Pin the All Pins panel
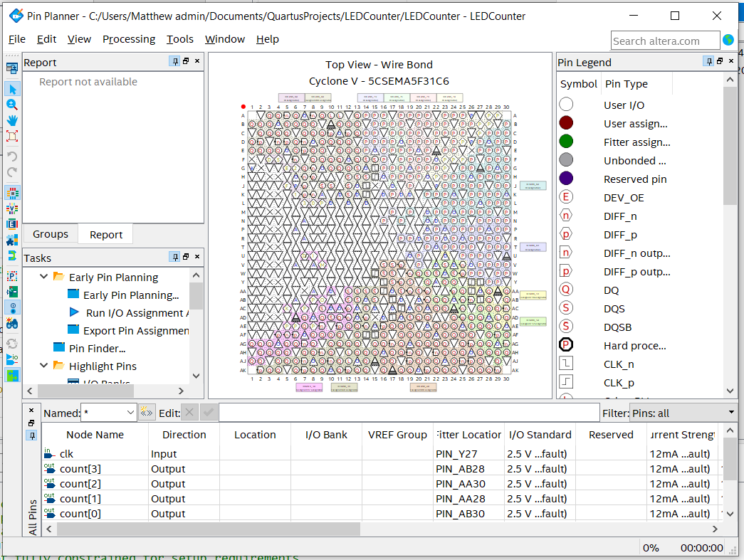 [x=31, y=435]
